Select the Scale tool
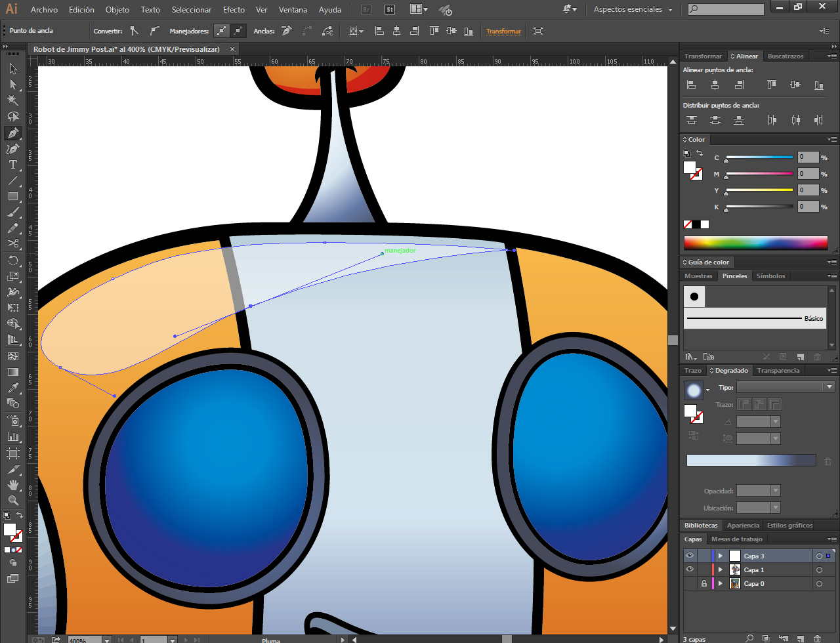840x643 pixels. pos(12,276)
